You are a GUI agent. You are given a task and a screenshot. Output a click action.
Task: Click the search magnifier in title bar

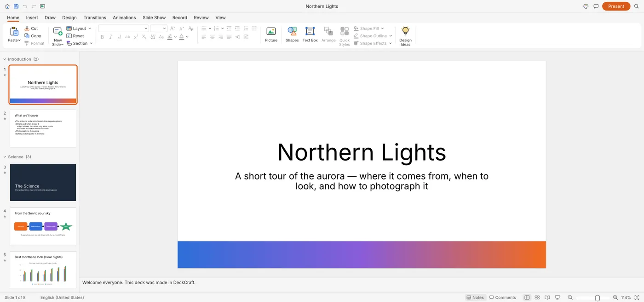637,6
